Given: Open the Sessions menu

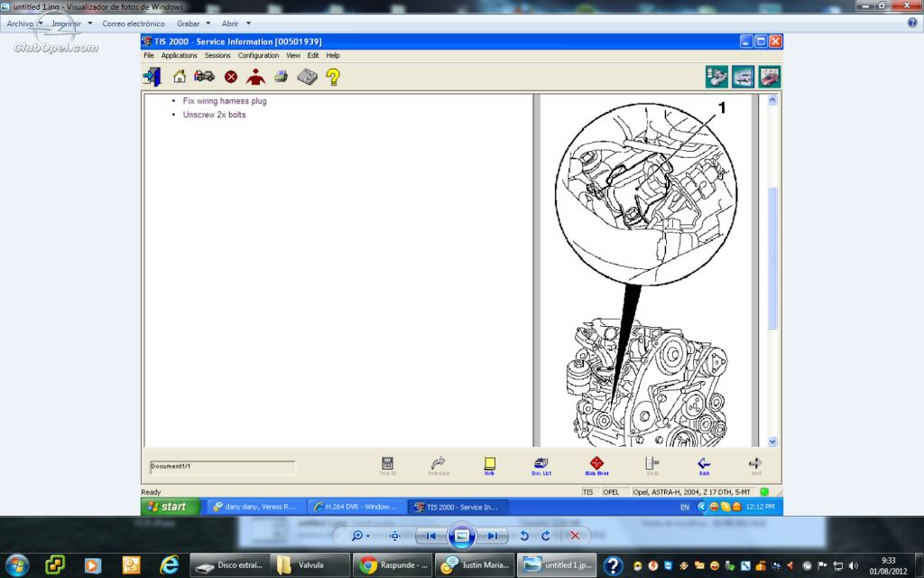Looking at the screenshot, I should point(217,55).
